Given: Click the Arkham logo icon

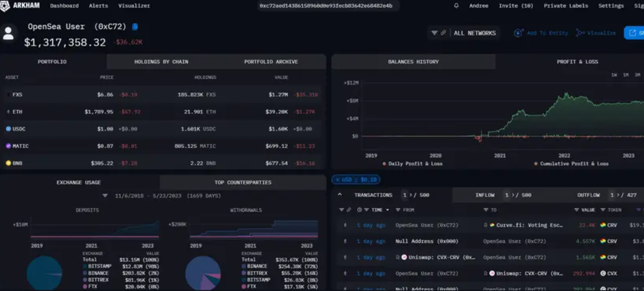Looking at the screenshot, I should click(5, 6).
